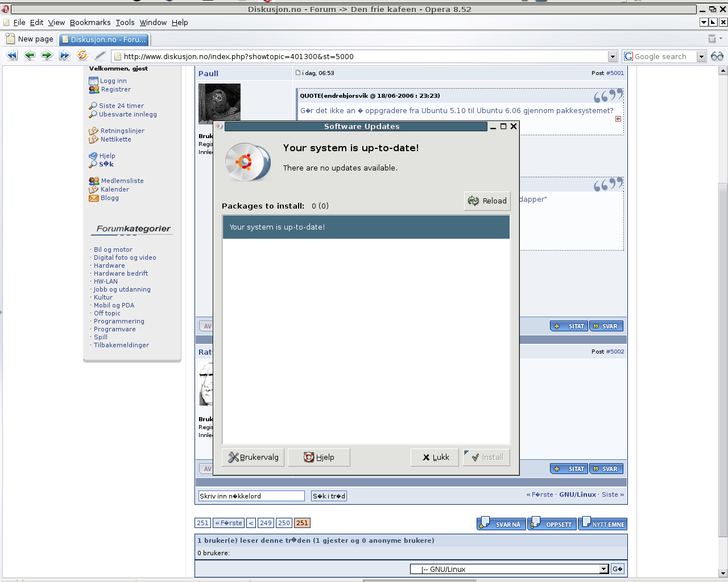Click the Hjelp button in Software Updates
Image resolution: width=728 pixels, height=582 pixels.
(x=318, y=457)
